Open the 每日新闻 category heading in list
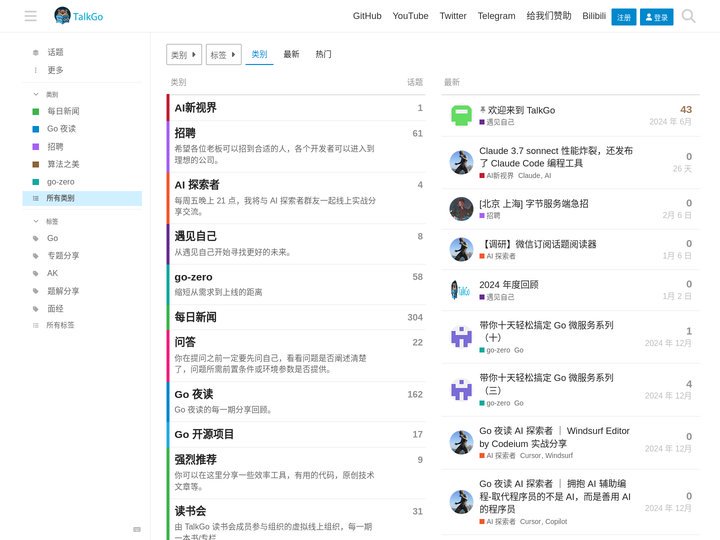The width and height of the screenshot is (720, 540). coord(195,317)
